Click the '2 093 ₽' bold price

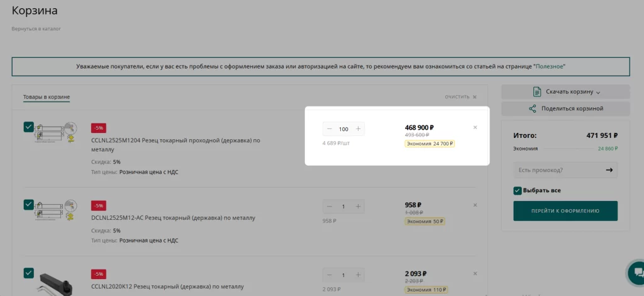pyautogui.click(x=416, y=273)
